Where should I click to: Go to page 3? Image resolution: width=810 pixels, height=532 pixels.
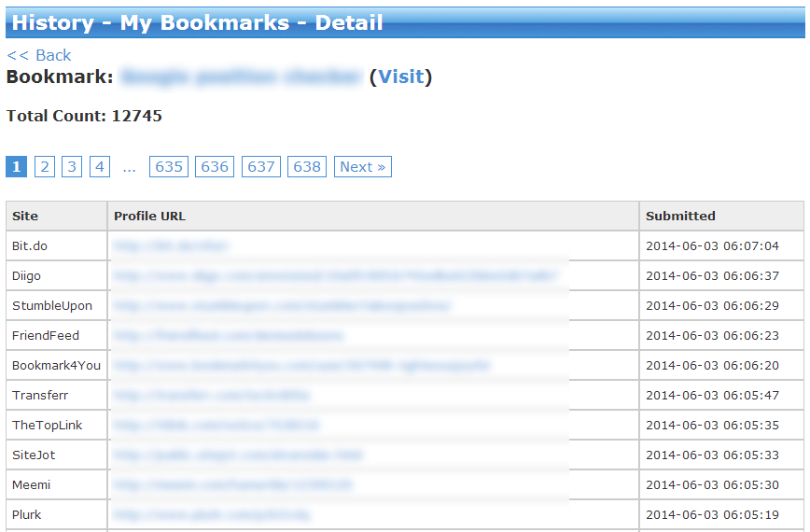[x=72, y=167]
